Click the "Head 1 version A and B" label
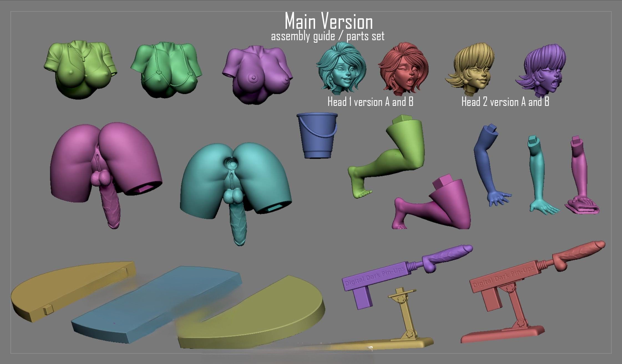Screen dimensions: 622x364 (370, 102)
